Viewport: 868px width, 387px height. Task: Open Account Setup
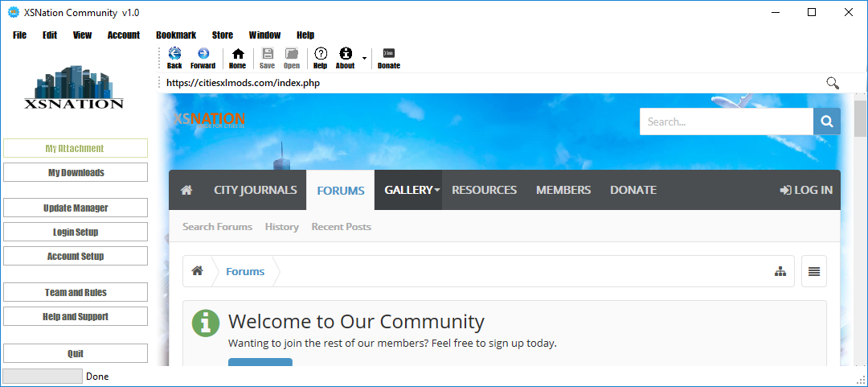click(76, 256)
